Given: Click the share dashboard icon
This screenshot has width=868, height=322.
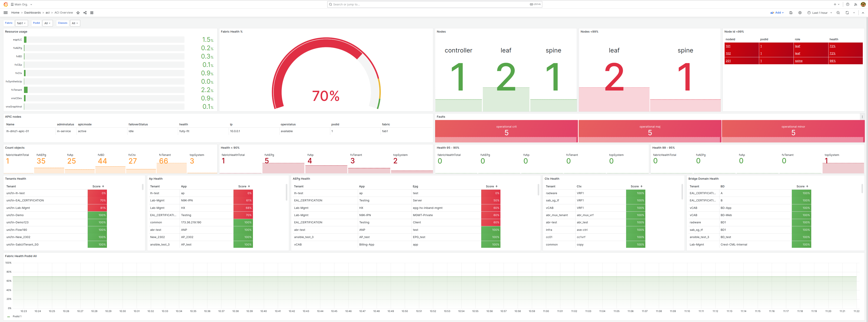Looking at the screenshot, I should click(x=85, y=13).
